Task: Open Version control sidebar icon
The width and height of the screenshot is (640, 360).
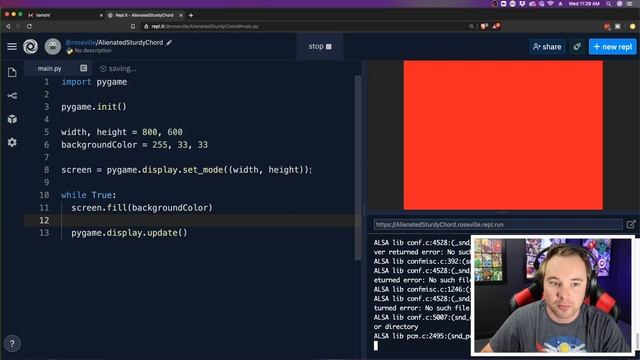Action: coord(12,96)
